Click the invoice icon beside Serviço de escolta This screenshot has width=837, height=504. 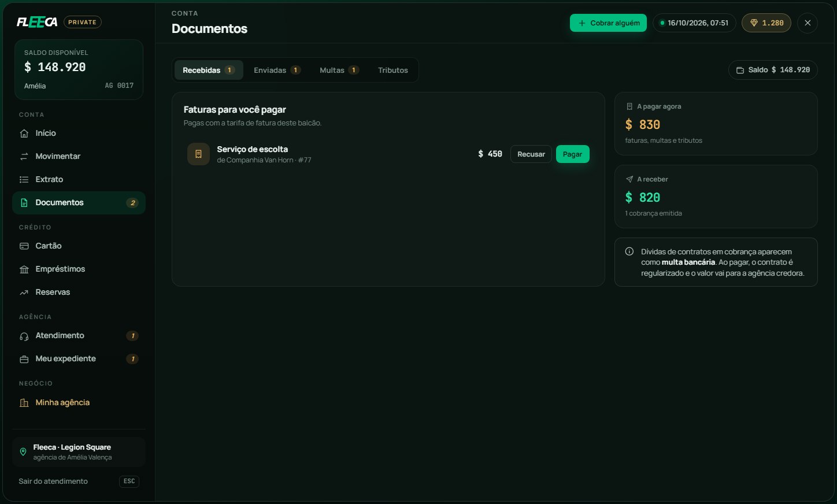pos(198,154)
